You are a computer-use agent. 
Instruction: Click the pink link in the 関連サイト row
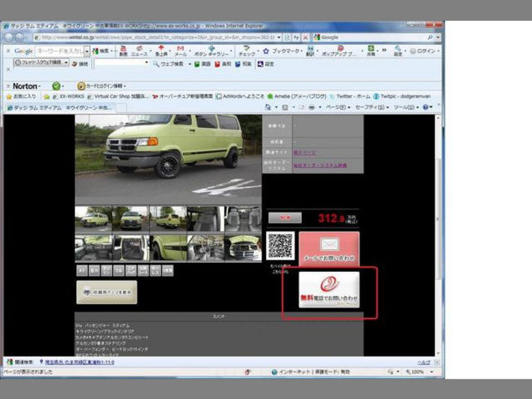click(x=304, y=152)
